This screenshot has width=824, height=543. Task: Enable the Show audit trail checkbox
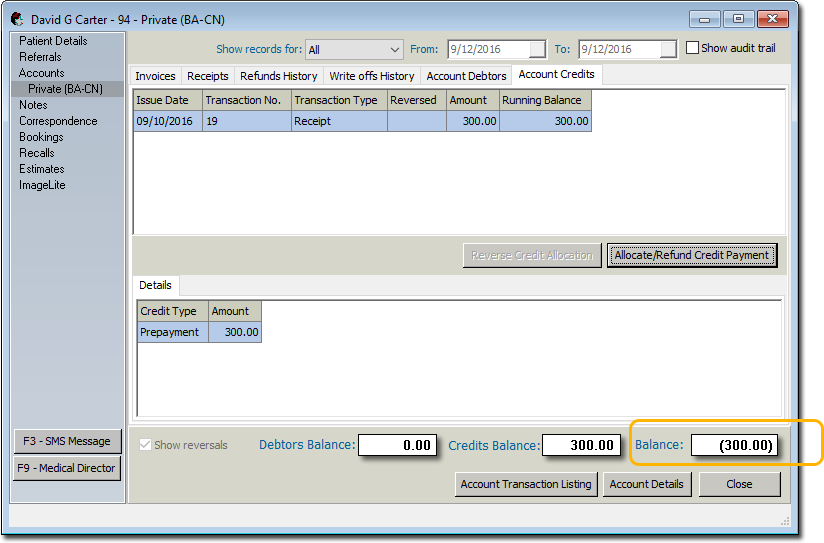(x=693, y=48)
